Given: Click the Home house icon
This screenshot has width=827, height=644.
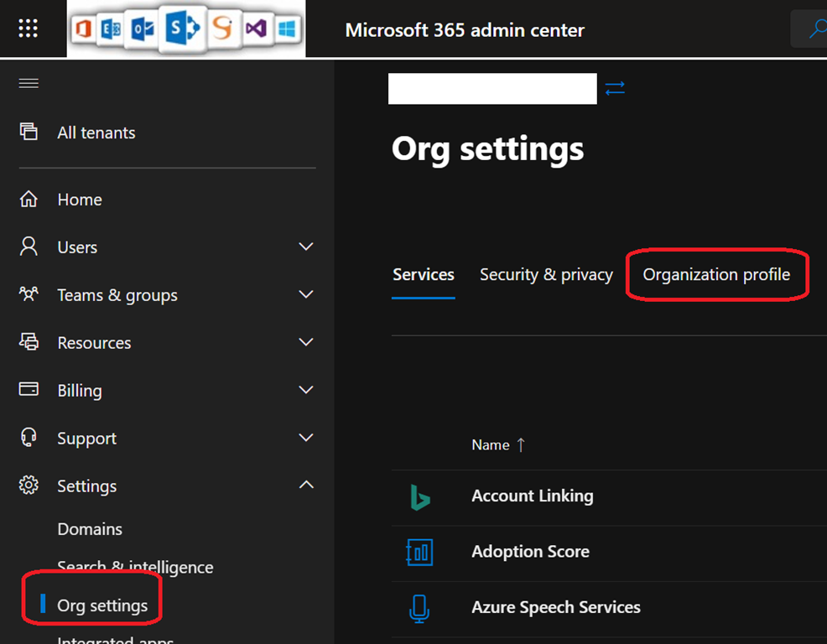Looking at the screenshot, I should click(29, 200).
